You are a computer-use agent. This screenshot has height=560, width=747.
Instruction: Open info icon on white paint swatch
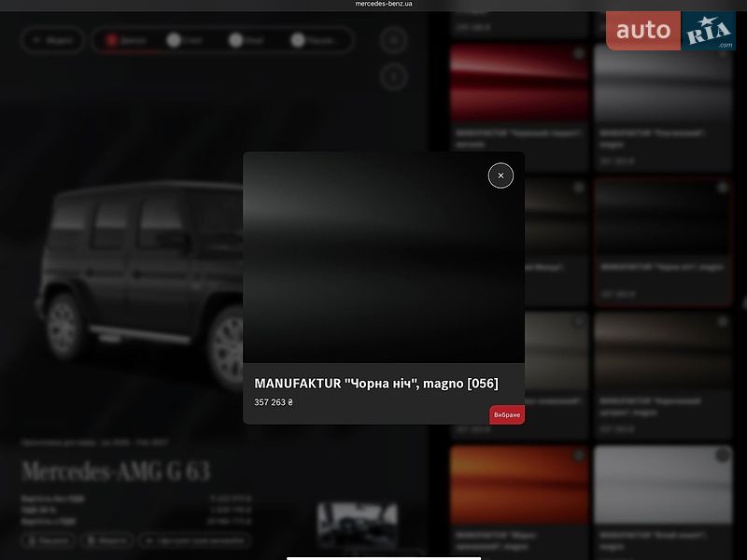click(x=722, y=455)
